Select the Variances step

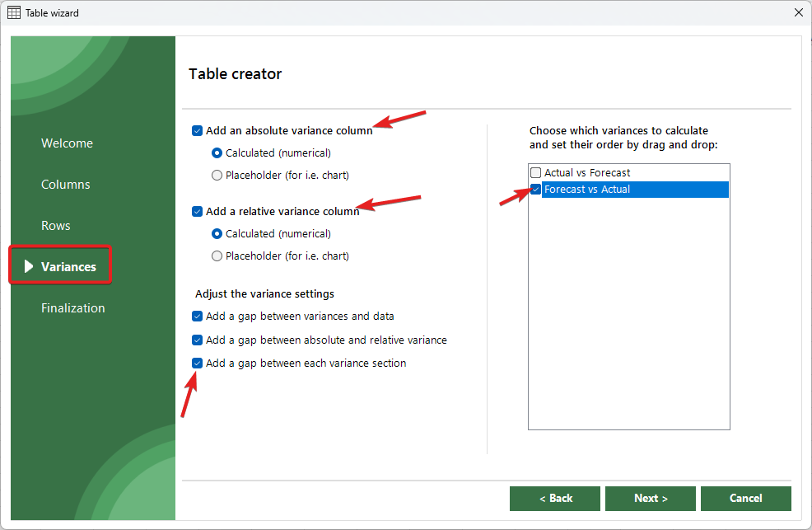click(68, 267)
